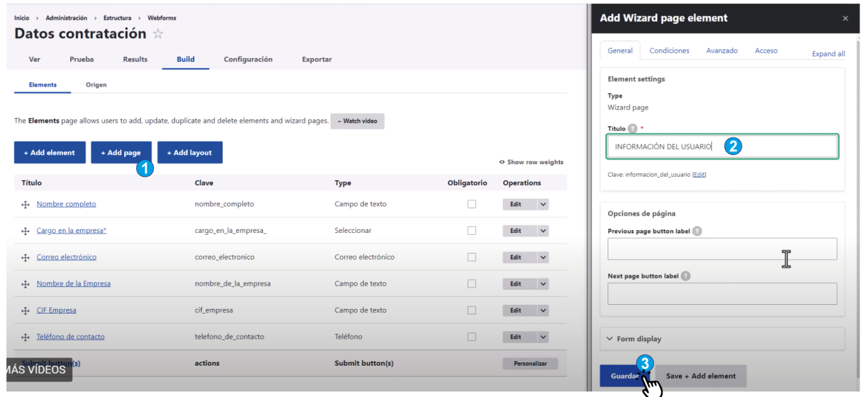Go to Inicio breadcrumb link

pos(21,18)
